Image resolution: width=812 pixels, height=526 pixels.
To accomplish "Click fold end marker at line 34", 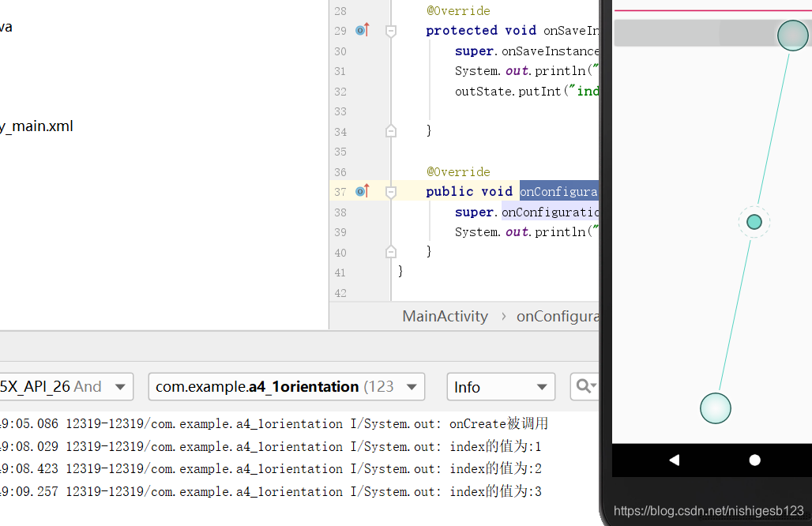I will coord(391,131).
